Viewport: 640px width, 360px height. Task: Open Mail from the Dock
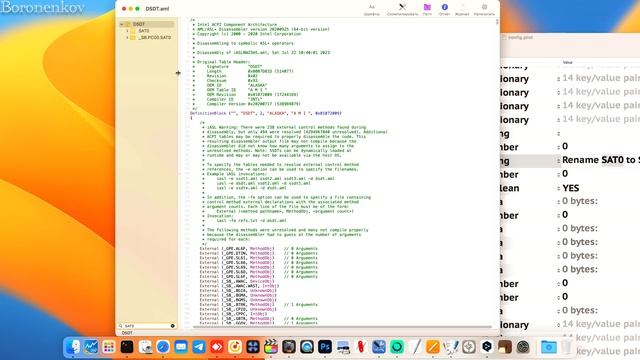tap(181, 347)
